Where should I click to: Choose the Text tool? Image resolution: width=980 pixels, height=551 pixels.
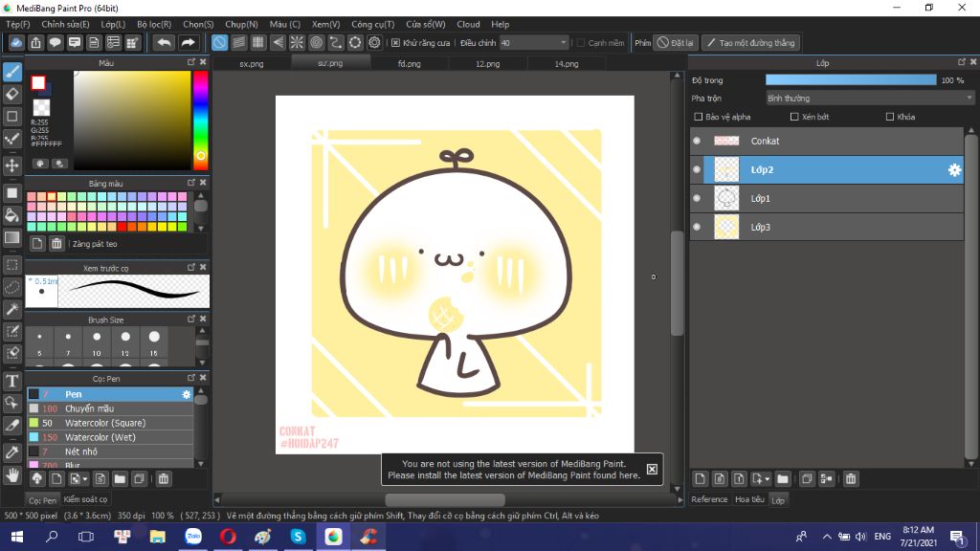pos(12,381)
